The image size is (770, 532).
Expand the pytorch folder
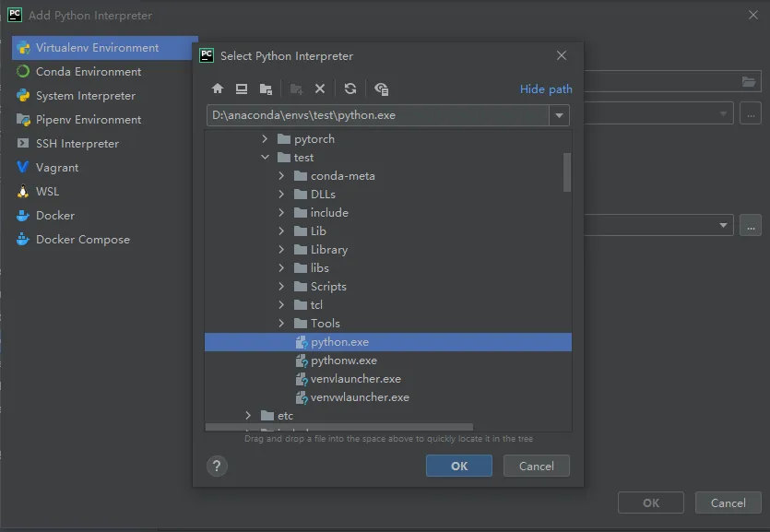click(265, 139)
